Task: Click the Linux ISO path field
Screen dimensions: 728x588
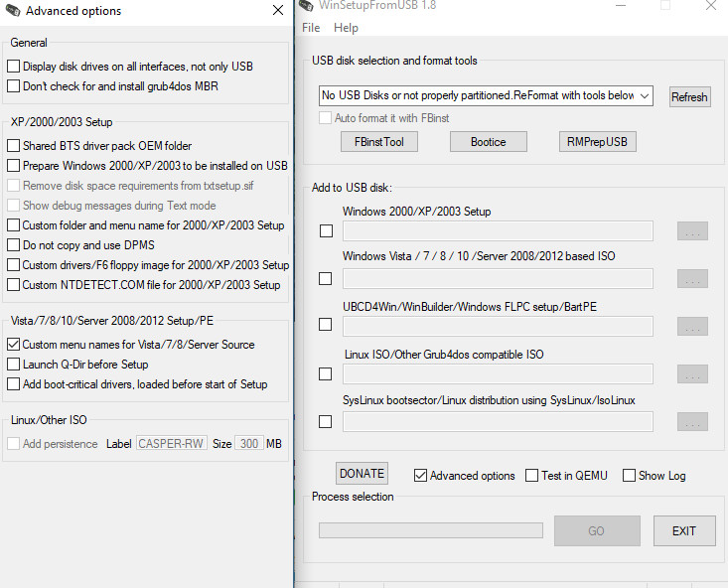Action: pos(498,373)
